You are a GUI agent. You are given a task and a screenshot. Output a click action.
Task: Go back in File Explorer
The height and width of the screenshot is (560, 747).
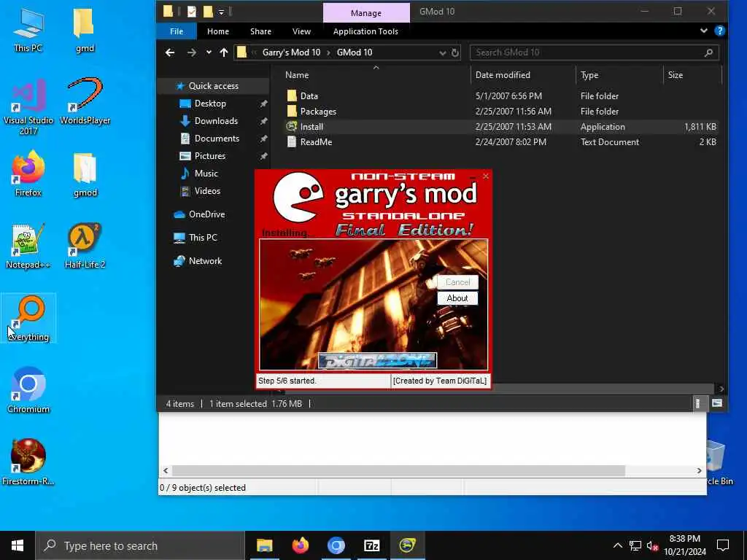point(170,52)
